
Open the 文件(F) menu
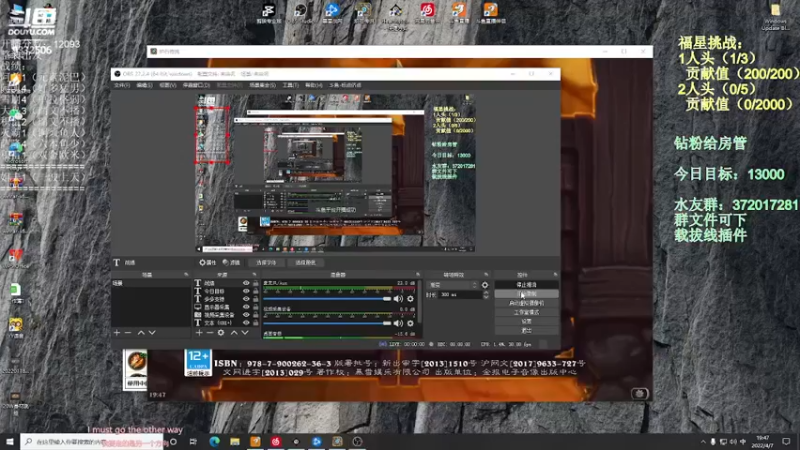pos(122,85)
